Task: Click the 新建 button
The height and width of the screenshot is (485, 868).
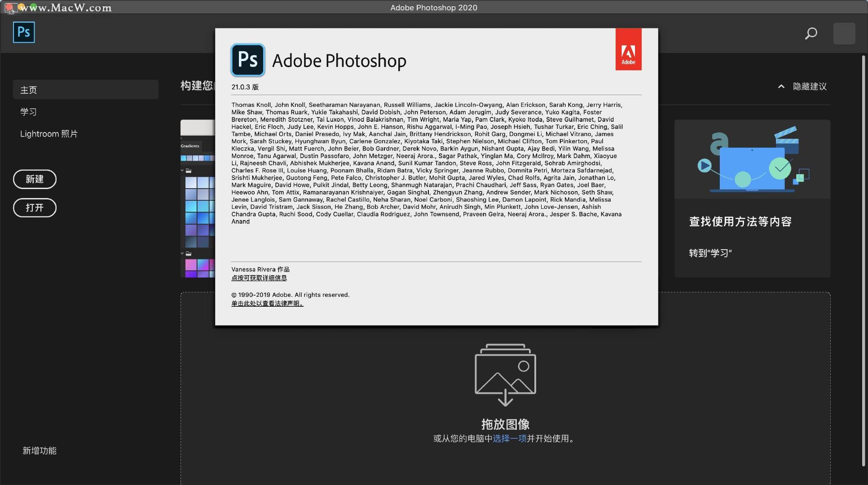Action: click(x=35, y=179)
